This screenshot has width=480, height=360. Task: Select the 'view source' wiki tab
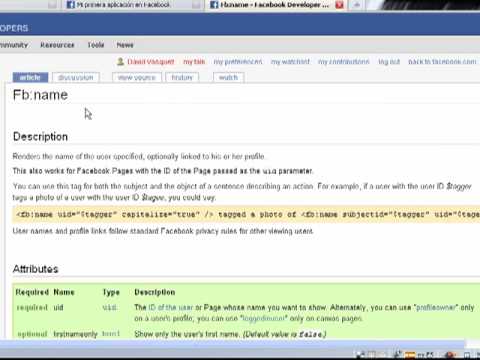click(137, 77)
